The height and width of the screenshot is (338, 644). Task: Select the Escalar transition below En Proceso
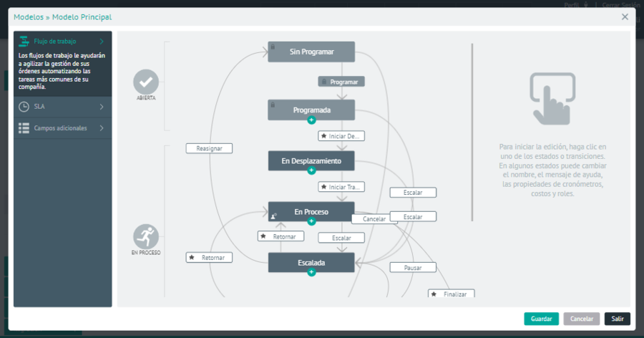[341, 238]
